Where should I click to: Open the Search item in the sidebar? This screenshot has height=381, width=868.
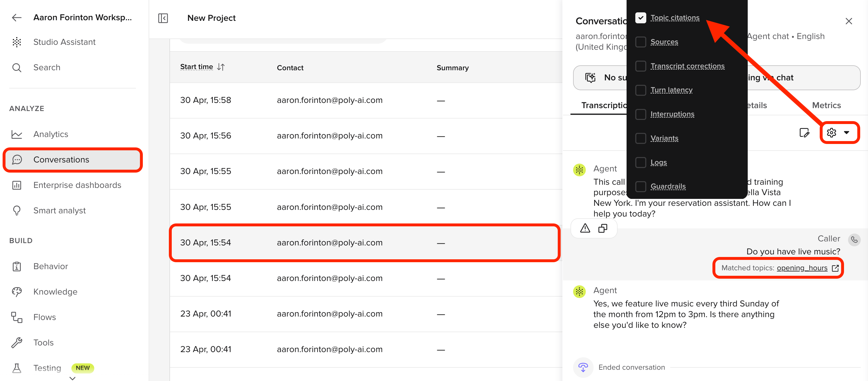click(47, 67)
